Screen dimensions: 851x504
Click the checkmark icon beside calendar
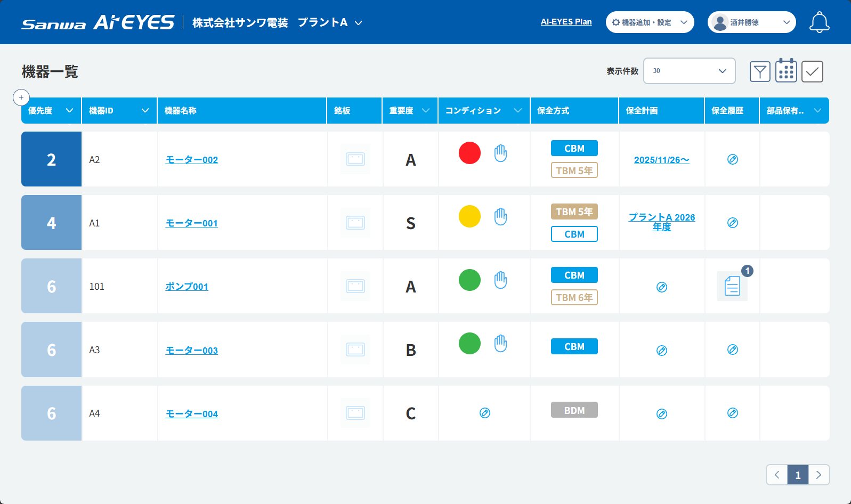click(812, 71)
